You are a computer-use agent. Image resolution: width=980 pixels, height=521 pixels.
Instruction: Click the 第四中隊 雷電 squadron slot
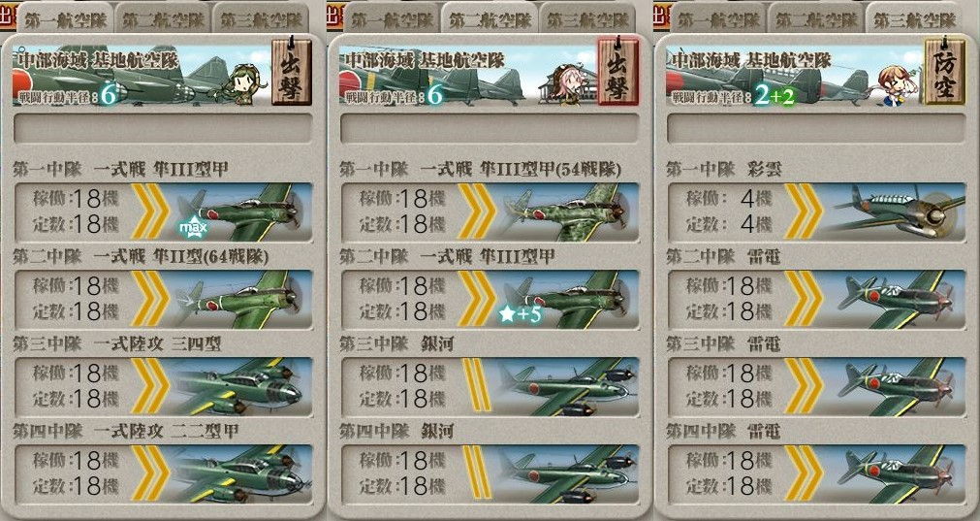point(816,474)
